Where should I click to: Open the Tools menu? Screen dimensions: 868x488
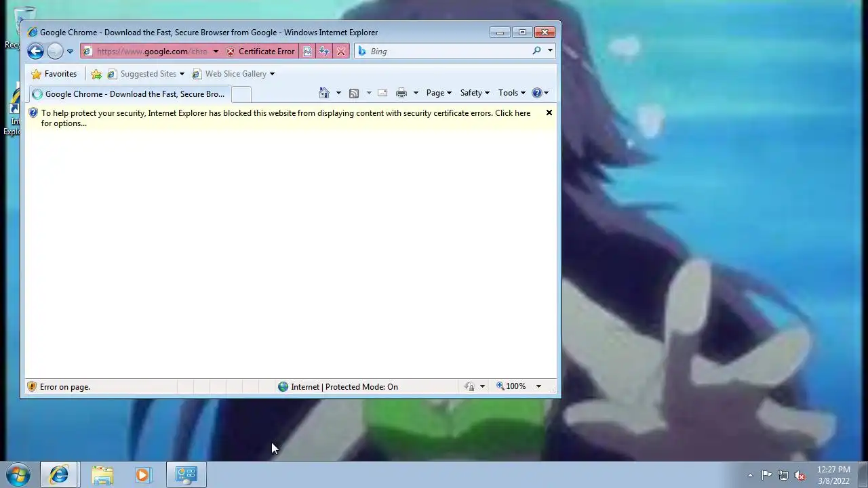[x=512, y=93]
